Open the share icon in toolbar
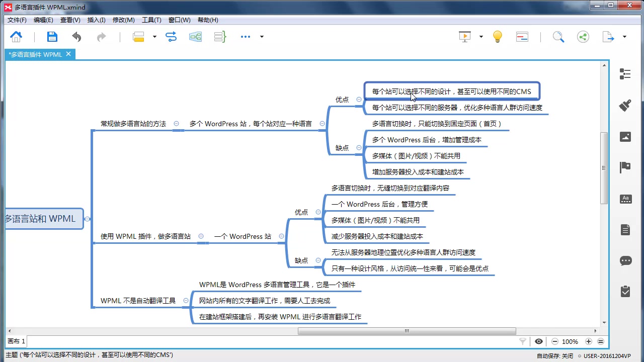Screen dimensions: 644x362 (583, 36)
